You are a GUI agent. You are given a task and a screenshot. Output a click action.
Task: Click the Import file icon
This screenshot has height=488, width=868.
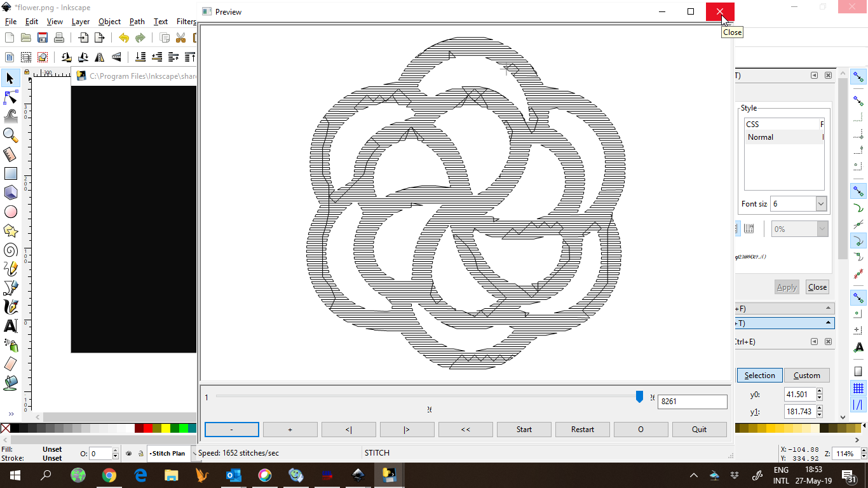83,38
